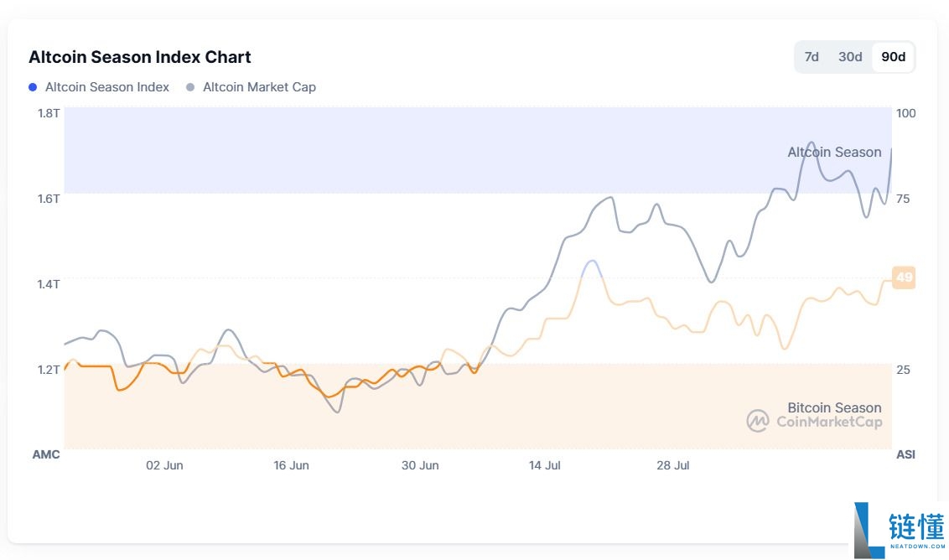Click the blue L logo icon
Screen dimensions: 949x560
pos(869,530)
